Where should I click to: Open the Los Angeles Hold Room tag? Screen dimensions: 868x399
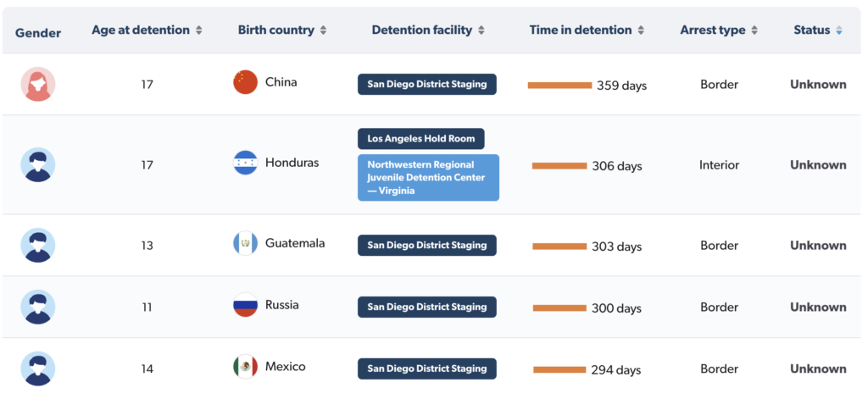[x=420, y=139]
